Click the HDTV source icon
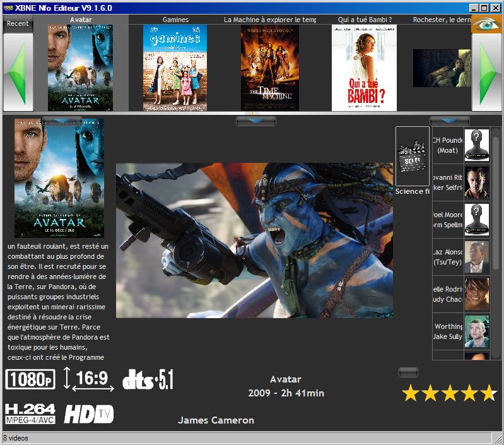 pos(89,414)
